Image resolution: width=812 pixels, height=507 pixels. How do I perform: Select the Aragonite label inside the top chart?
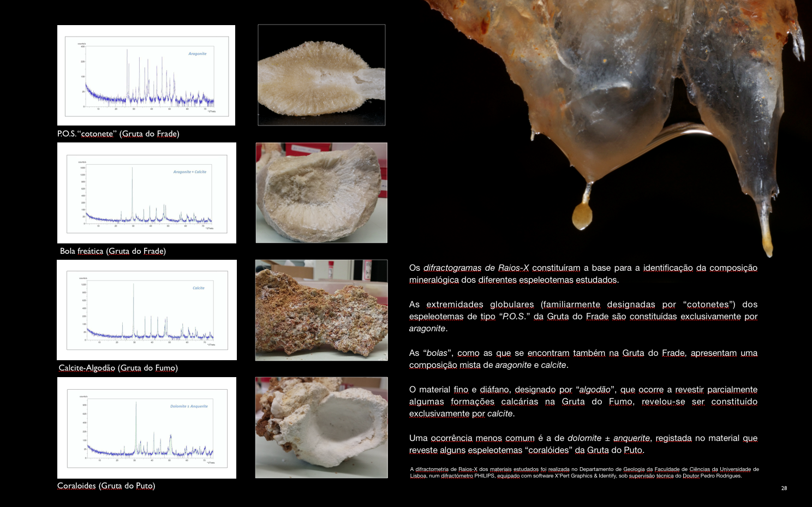[197, 54]
